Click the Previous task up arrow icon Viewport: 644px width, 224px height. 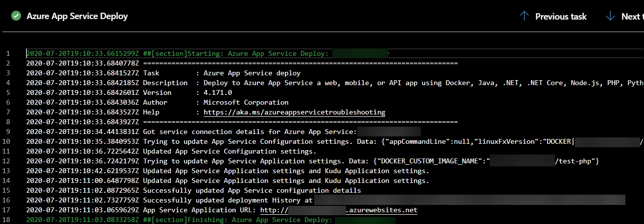524,16
